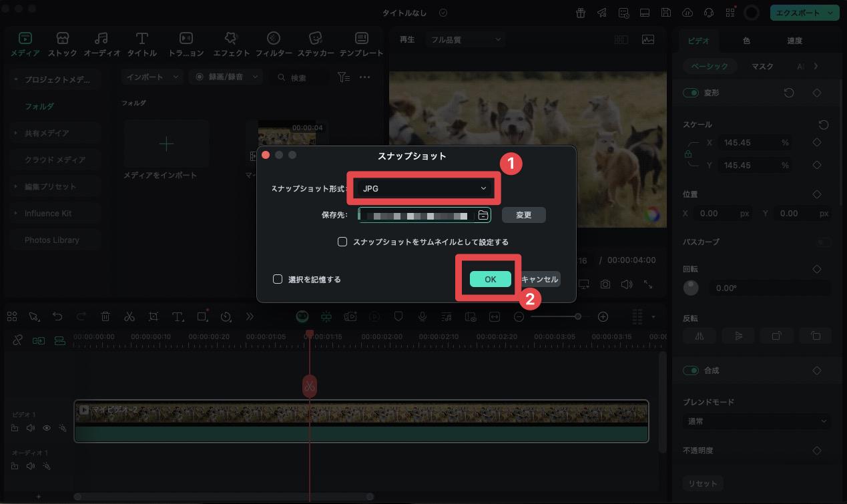This screenshot has height=504, width=847.
Task: Open the タイトル tab
Action: coord(142,44)
